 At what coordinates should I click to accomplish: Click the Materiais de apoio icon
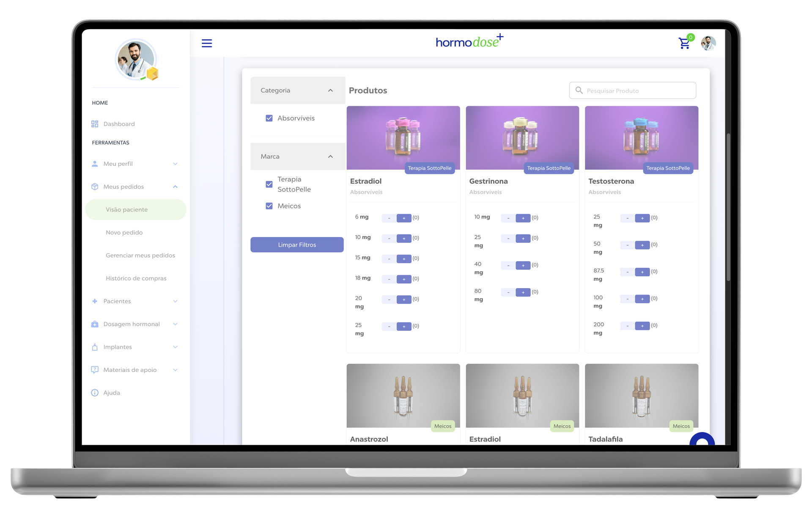(x=95, y=370)
